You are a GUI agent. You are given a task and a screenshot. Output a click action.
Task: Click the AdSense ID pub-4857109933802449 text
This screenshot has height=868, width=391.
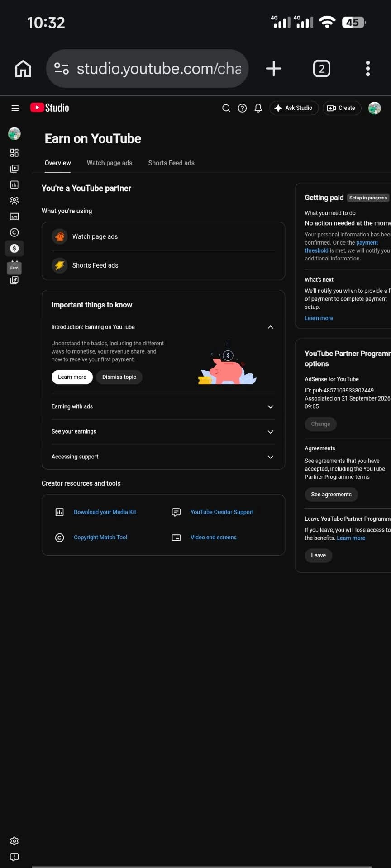point(339,390)
